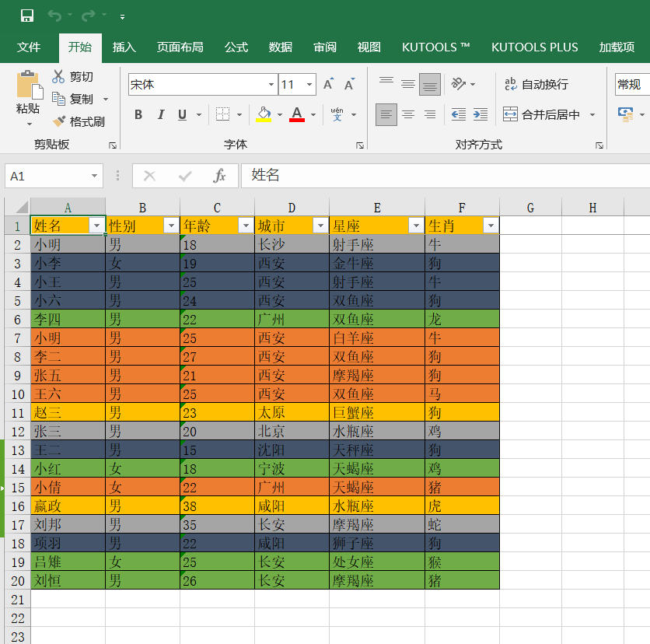Click the 加载项 tab
This screenshot has width=650, height=644.
(617, 47)
